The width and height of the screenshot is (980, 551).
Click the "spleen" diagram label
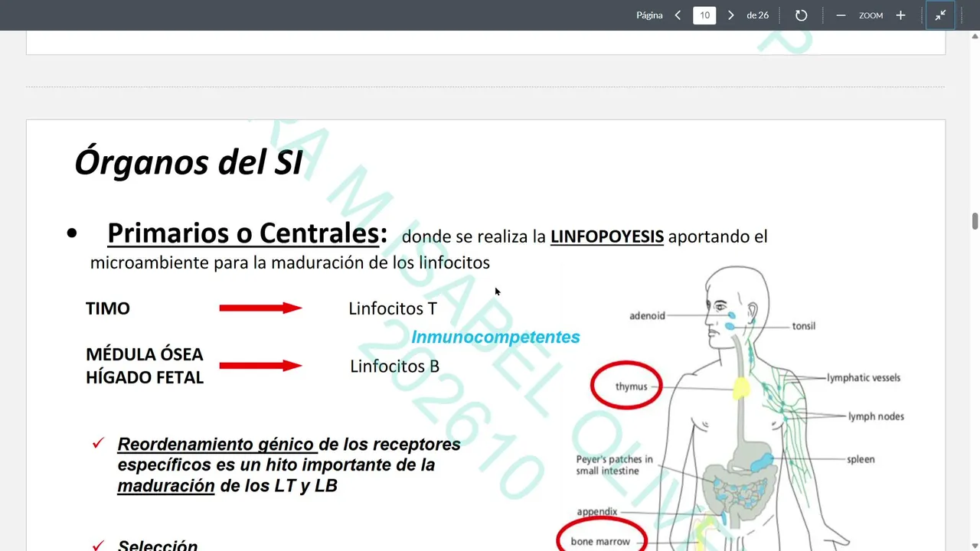pos(861,459)
